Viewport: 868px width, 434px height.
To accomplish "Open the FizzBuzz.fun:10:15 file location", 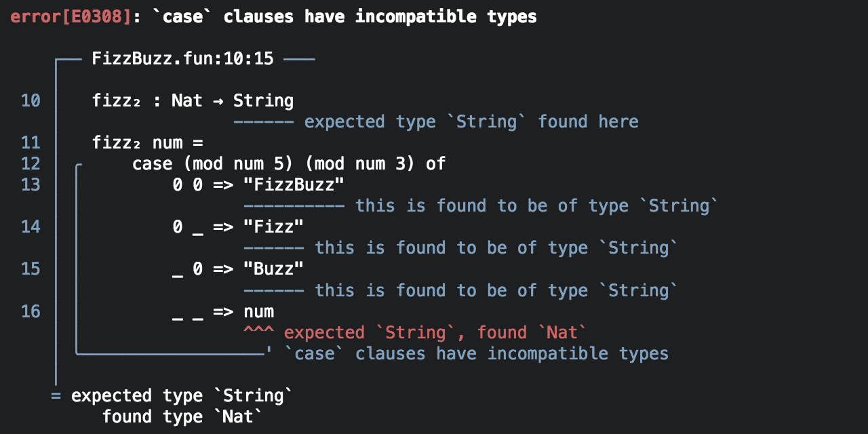I will [x=182, y=59].
